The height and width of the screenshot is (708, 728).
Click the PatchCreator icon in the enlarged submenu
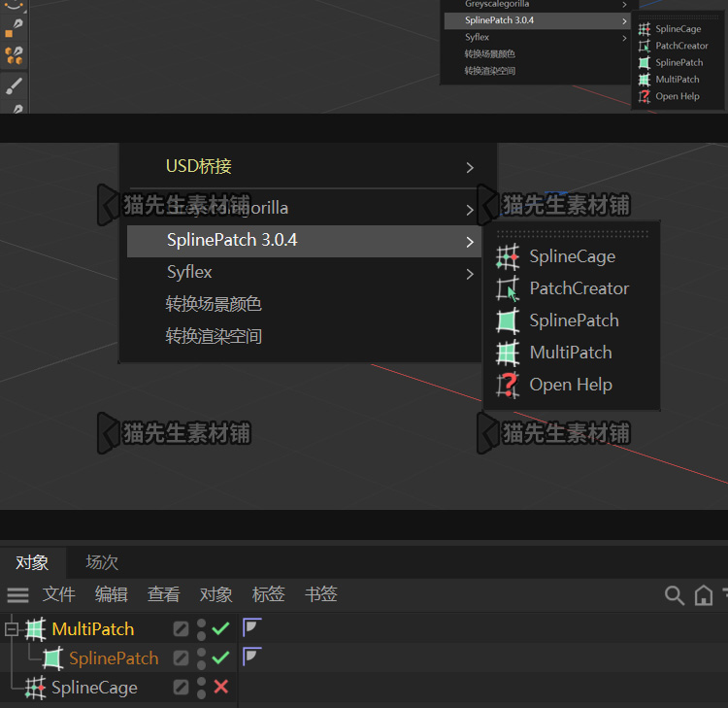click(508, 288)
